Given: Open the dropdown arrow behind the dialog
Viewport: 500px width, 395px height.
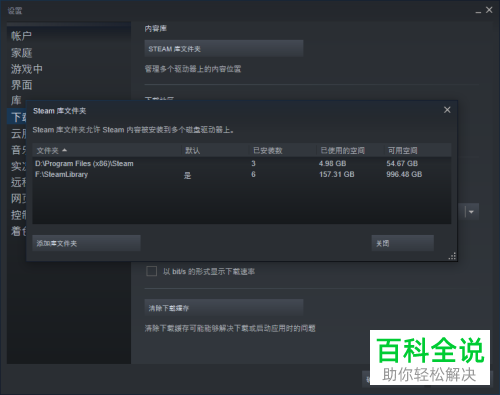Looking at the screenshot, I should 471,212.
